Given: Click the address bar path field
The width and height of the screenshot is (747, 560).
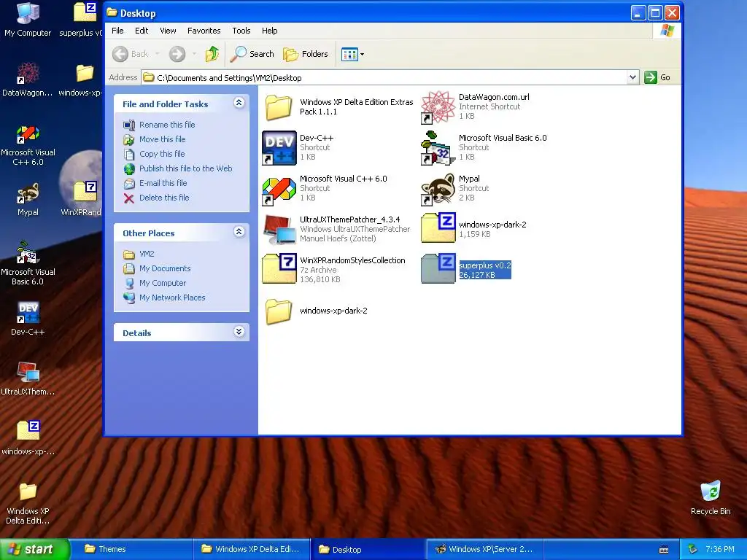Looking at the screenshot, I should tap(390, 77).
